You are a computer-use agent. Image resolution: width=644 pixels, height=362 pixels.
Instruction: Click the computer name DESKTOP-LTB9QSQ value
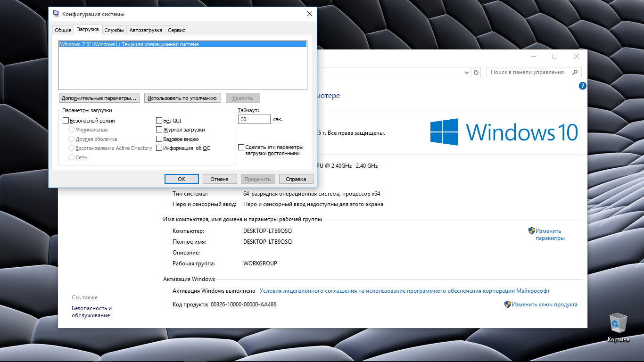pyautogui.click(x=268, y=231)
